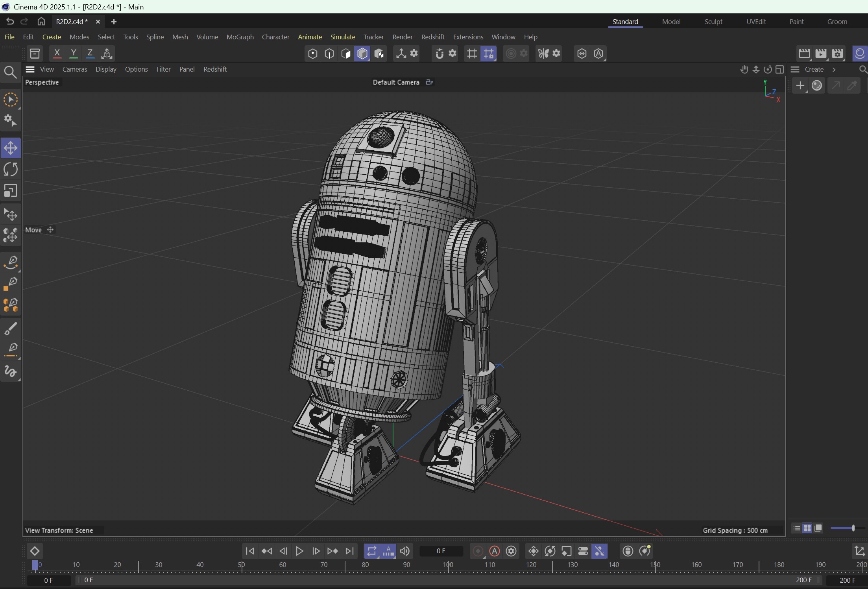Click the asset browser box icon

tap(35, 54)
